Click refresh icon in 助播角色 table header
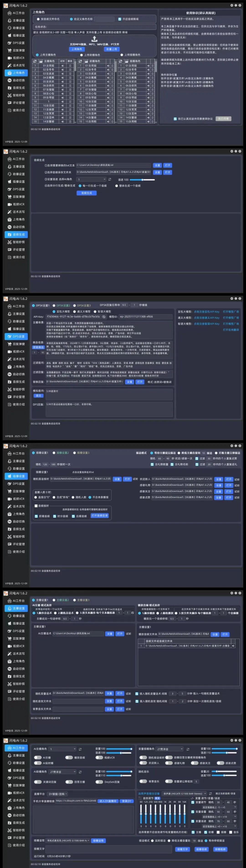 [x=80, y=61]
